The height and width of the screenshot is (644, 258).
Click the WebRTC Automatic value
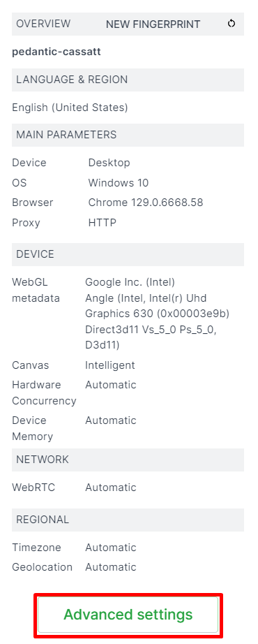click(x=111, y=488)
